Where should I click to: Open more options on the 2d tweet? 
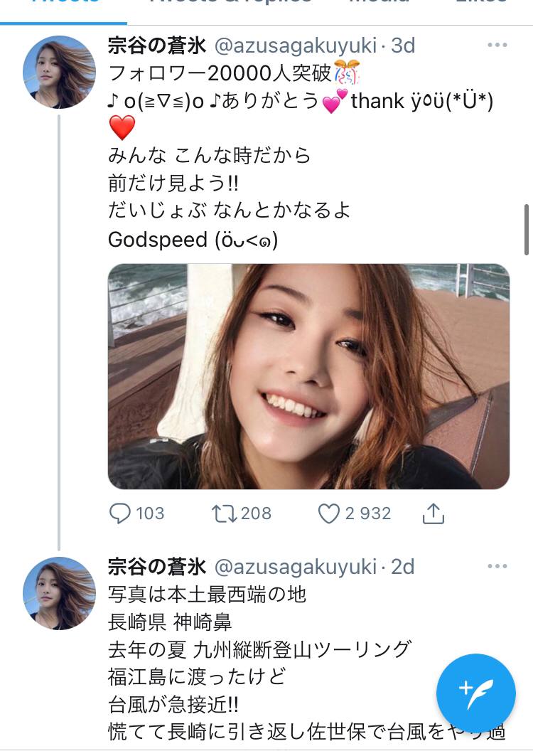497,566
